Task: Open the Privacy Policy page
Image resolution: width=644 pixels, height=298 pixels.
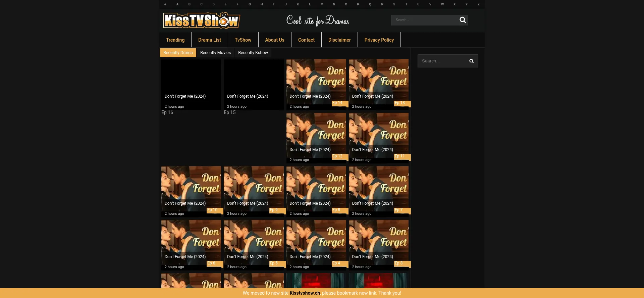Action: tap(379, 40)
